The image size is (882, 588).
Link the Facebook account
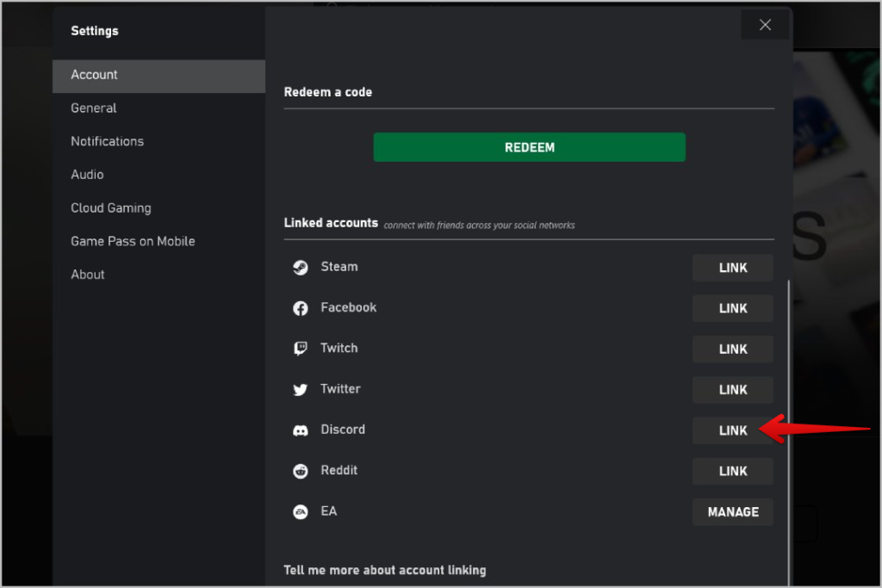732,308
